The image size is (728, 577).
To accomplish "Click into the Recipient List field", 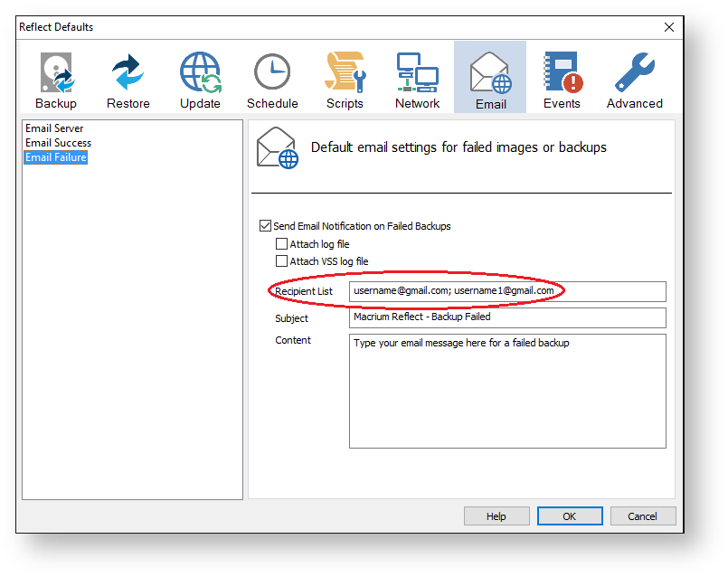I will point(507,291).
